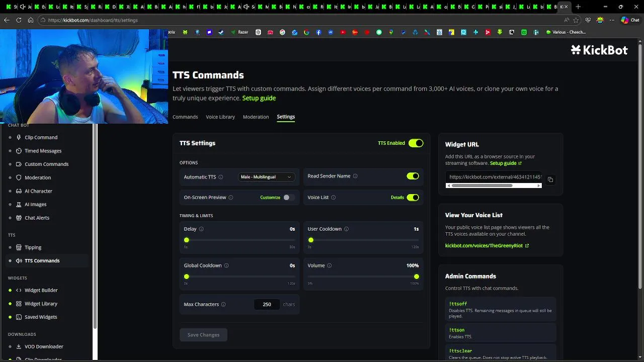Open the Steam bookmark icon
Viewport: 644px width, 362px height.
(221, 32)
